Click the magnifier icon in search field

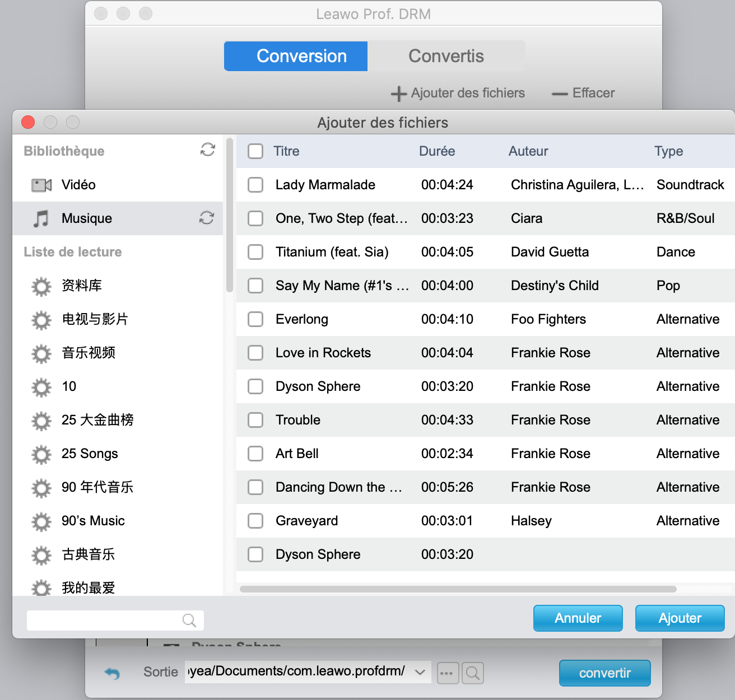tap(189, 620)
